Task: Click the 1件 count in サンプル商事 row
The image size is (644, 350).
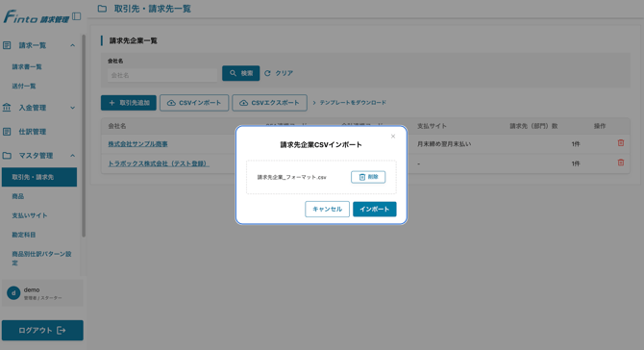Action: 576,144
